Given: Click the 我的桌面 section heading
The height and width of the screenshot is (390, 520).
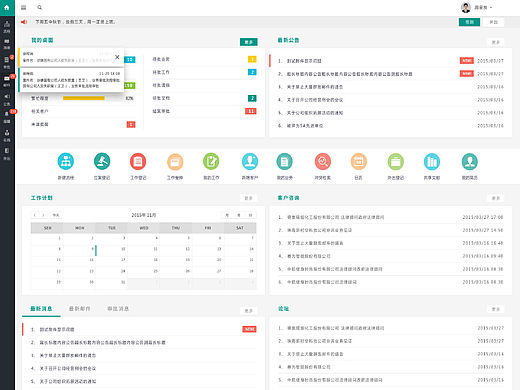Looking at the screenshot, I should [x=42, y=40].
